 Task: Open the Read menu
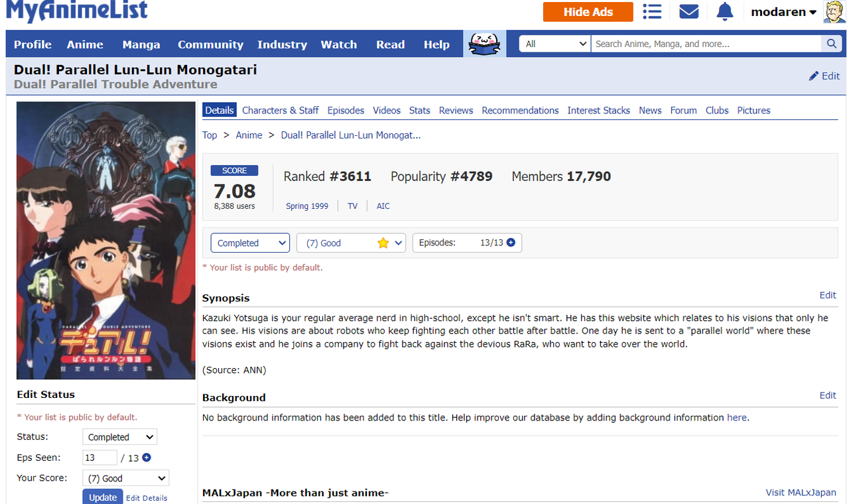click(x=390, y=44)
